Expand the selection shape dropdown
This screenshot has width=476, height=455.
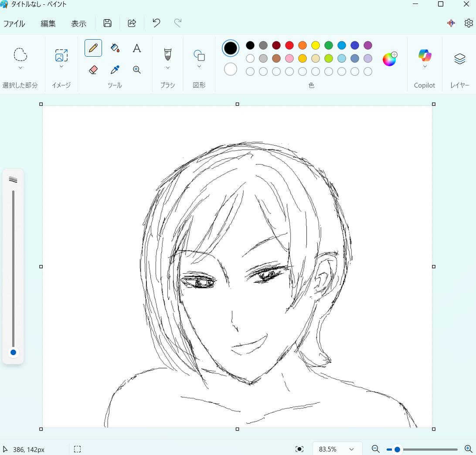point(20,68)
